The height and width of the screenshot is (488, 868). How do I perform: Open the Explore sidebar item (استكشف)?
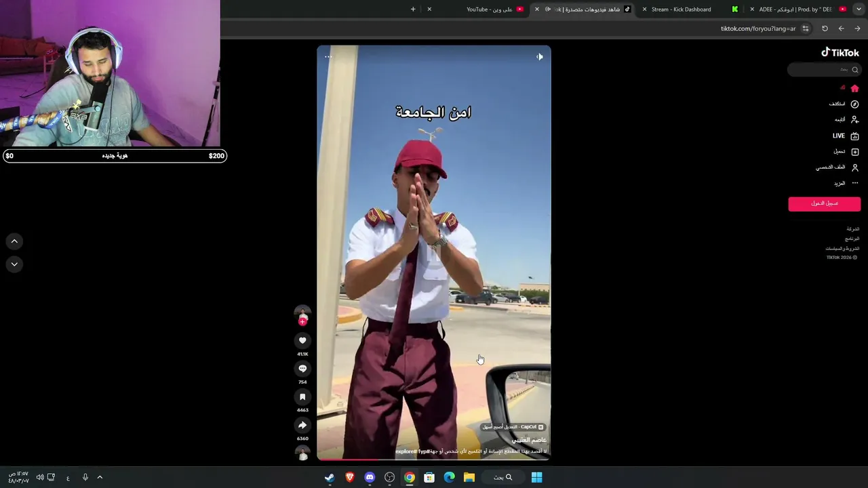844,104
